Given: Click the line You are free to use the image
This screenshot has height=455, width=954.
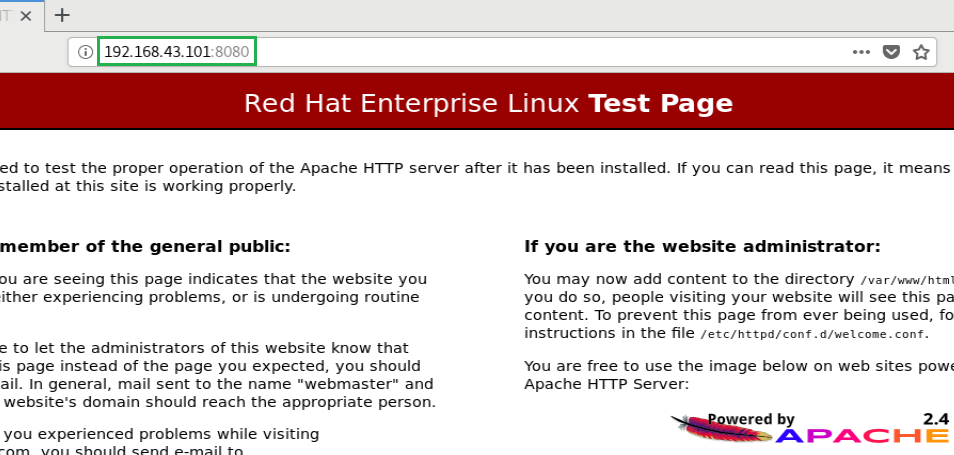Looking at the screenshot, I should (739, 367).
